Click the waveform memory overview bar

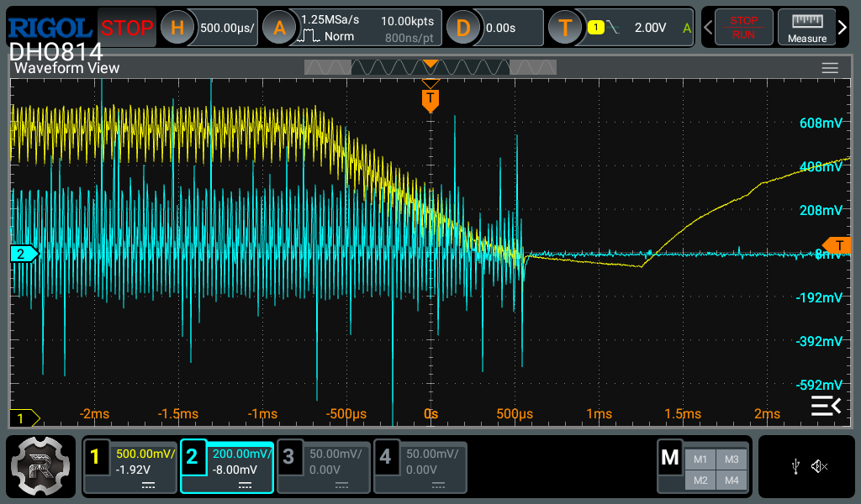(430, 67)
